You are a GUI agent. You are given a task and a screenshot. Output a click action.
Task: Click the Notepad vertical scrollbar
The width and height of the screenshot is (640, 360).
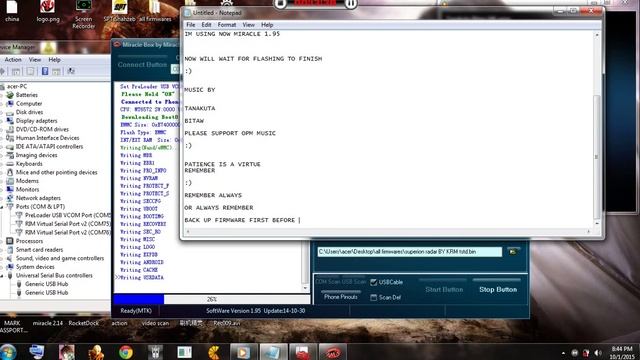(597, 128)
